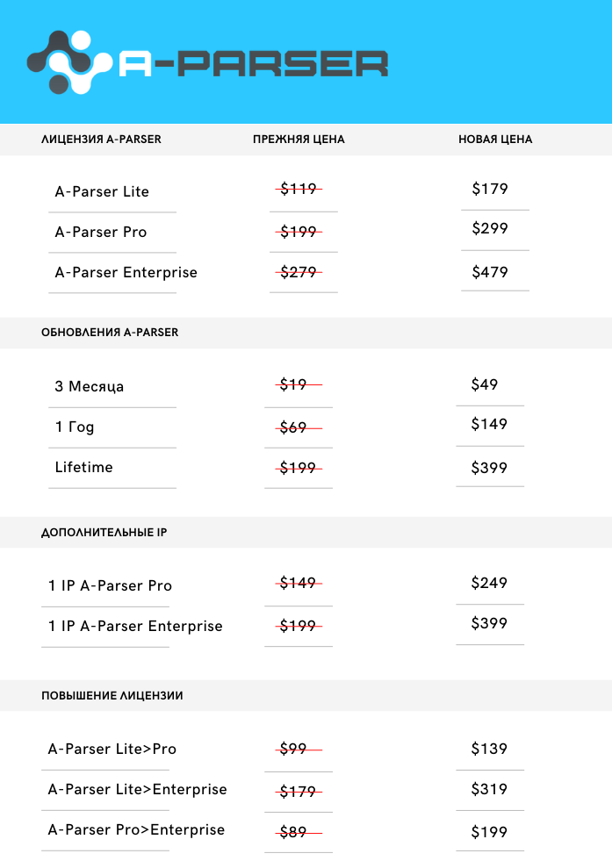
Task: Click the ПРЕЖНЯЯ ЦЕНА column header
Action: coord(299,140)
